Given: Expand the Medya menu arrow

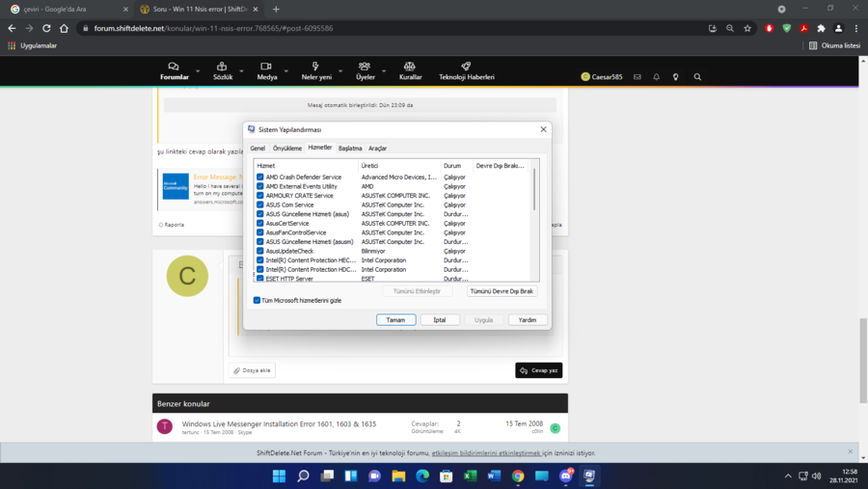Looking at the screenshot, I should (x=286, y=71).
